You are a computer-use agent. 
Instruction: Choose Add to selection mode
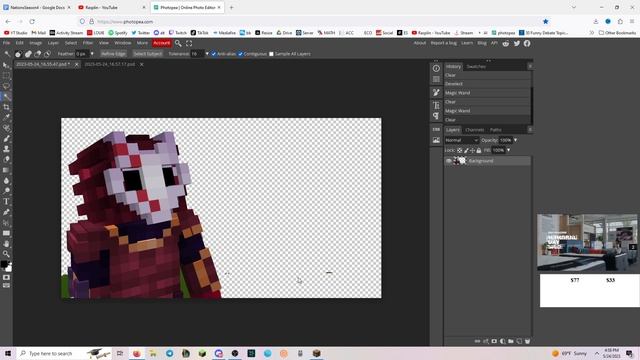(28, 54)
